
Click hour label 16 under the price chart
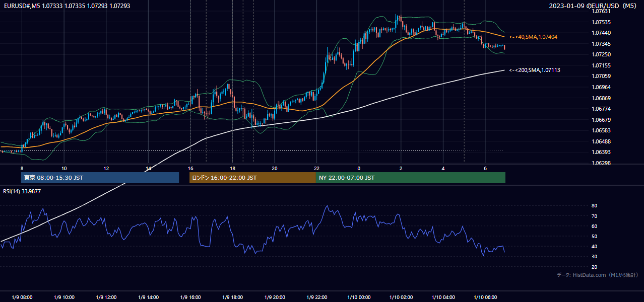190,168
